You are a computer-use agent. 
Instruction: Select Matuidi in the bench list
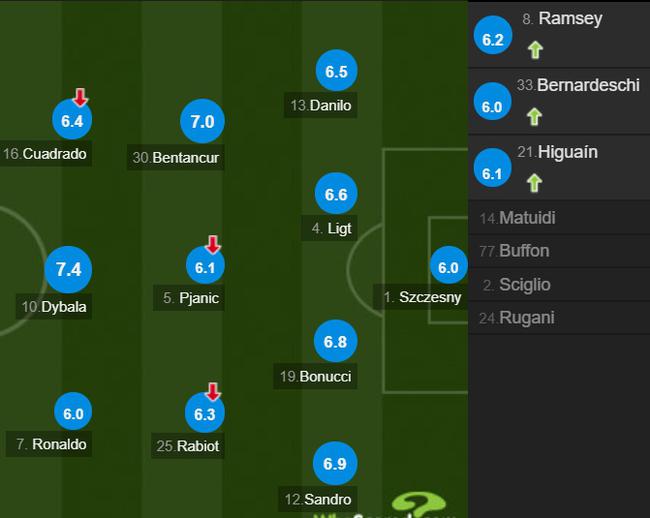click(x=559, y=218)
